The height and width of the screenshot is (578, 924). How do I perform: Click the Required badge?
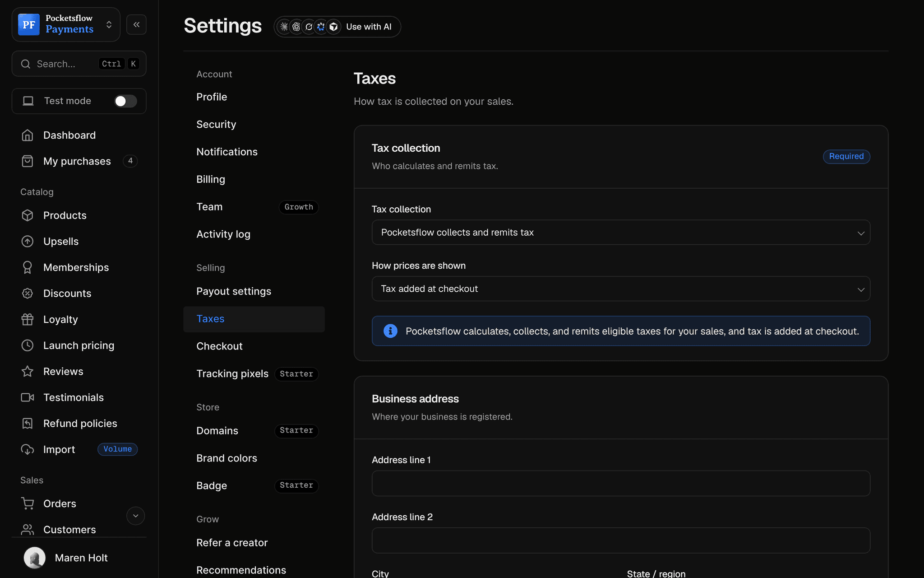pos(846,156)
